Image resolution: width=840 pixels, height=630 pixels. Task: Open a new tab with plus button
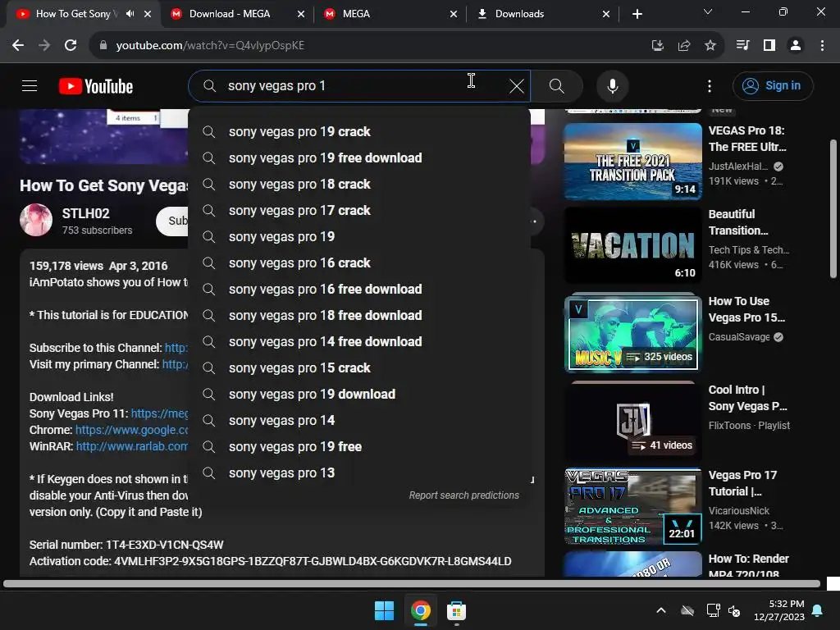637,14
